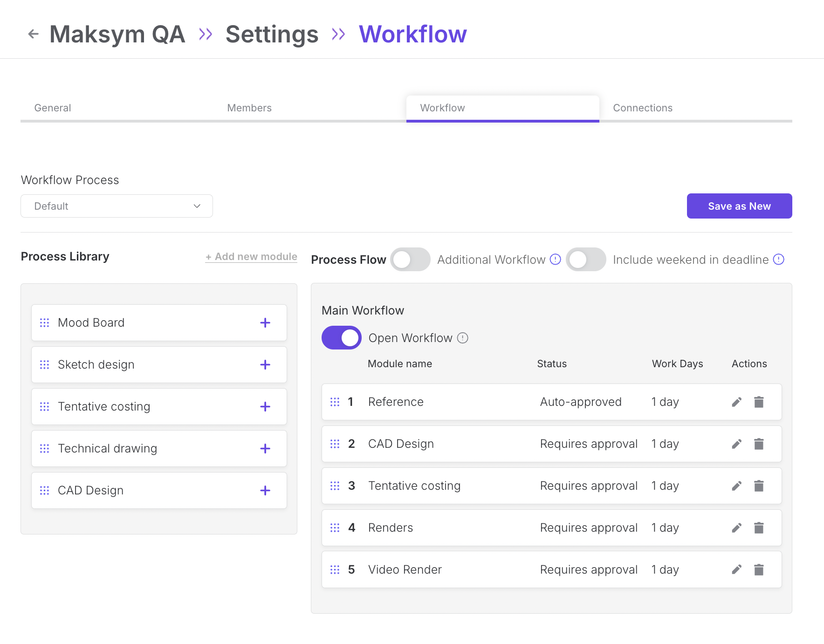Screen dimensions: 824x644
Task: Add Technical drawing module with plus icon
Action: point(265,449)
